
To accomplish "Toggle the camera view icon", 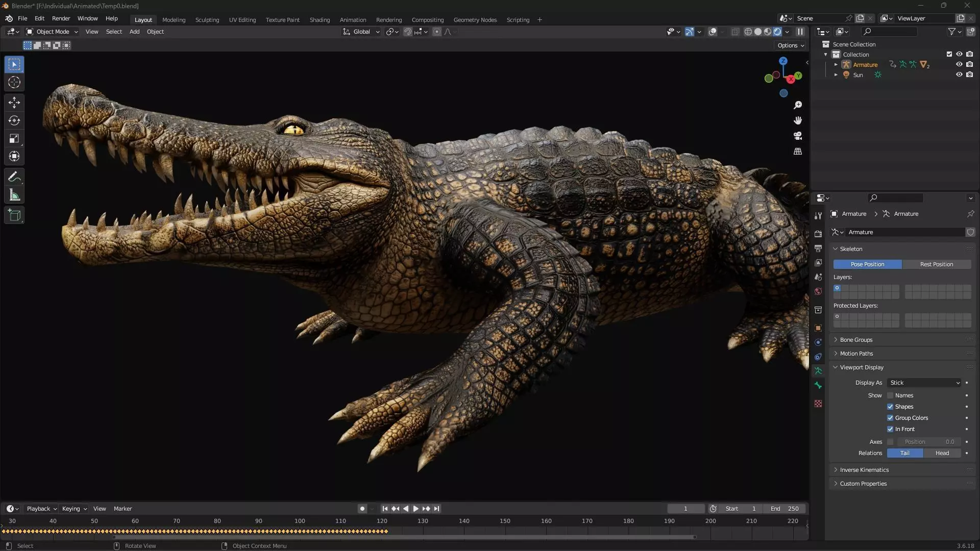I will coord(798,136).
